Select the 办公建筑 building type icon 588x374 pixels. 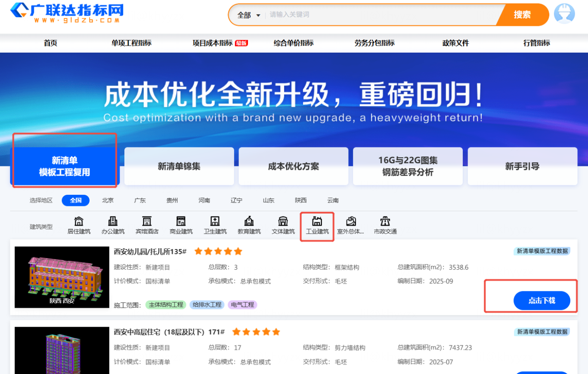tap(112, 225)
